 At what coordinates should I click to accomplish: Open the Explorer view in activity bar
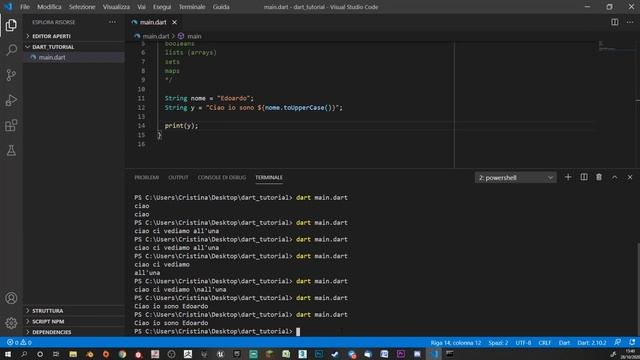(11, 25)
